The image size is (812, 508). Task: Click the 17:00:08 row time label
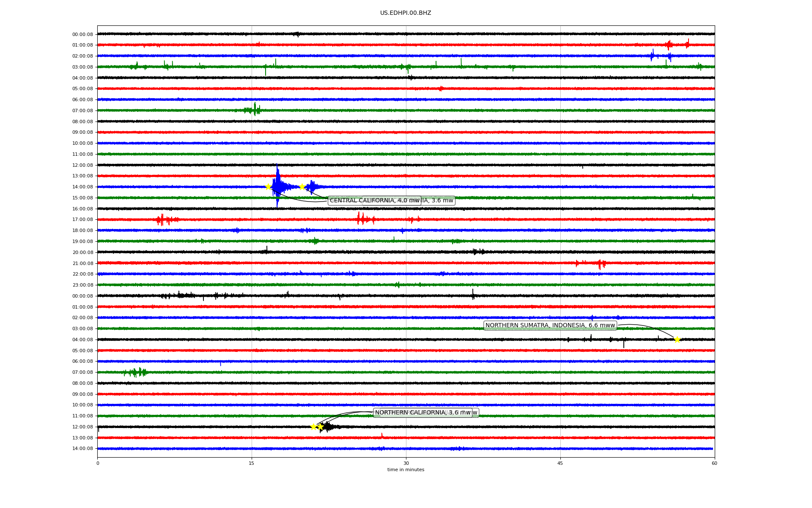click(x=82, y=220)
